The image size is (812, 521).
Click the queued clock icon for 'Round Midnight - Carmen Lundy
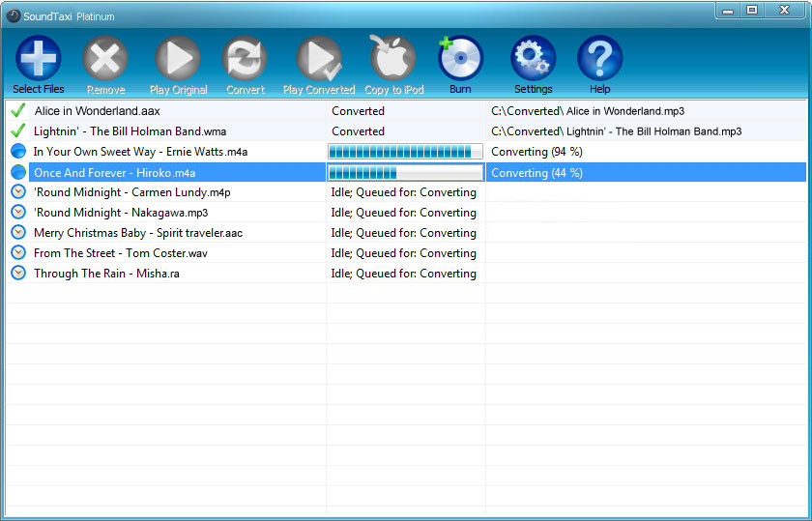point(18,191)
